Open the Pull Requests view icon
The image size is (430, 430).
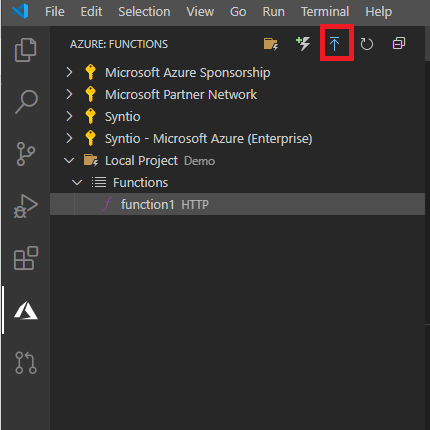click(x=26, y=363)
